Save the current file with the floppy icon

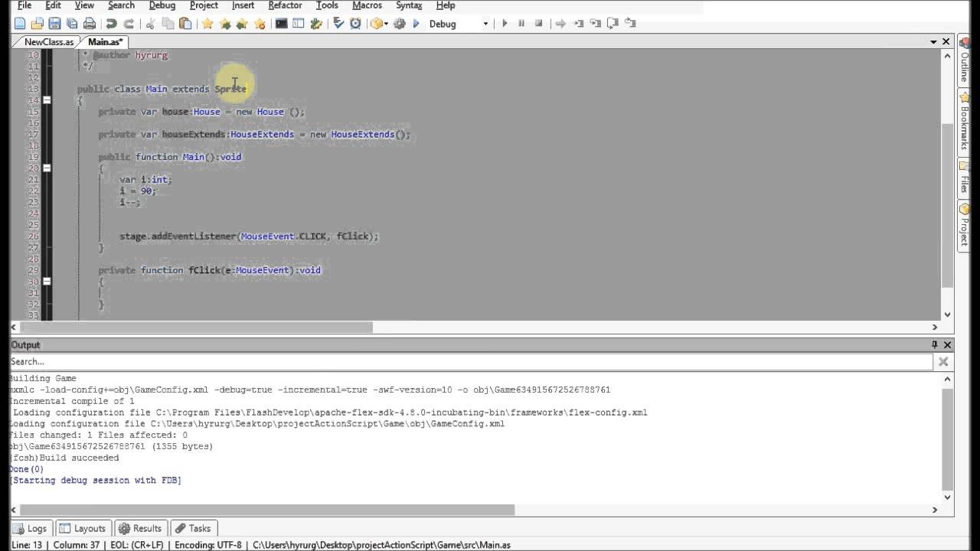(55, 24)
